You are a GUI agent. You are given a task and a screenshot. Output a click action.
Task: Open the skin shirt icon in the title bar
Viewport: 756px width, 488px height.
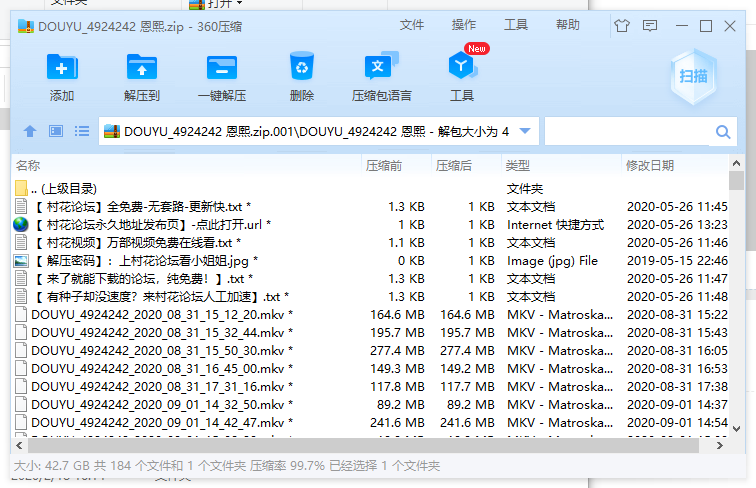pyautogui.click(x=623, y=25)
